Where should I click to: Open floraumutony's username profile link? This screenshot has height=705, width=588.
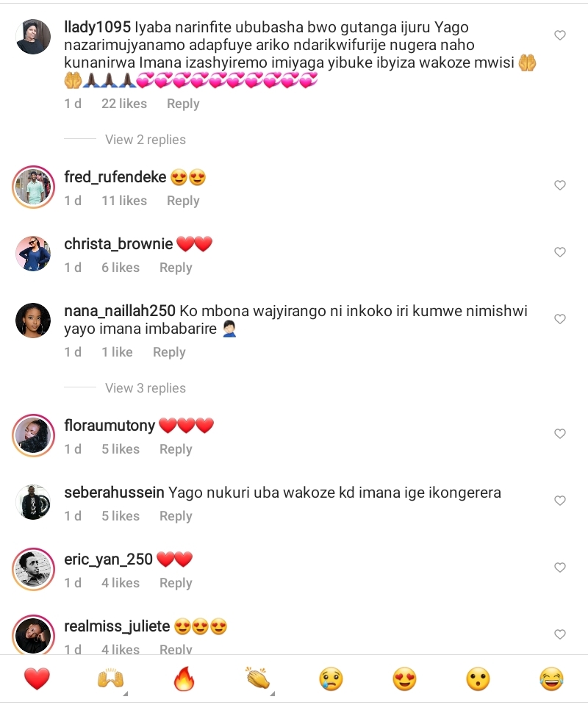[x=110, y=425]
